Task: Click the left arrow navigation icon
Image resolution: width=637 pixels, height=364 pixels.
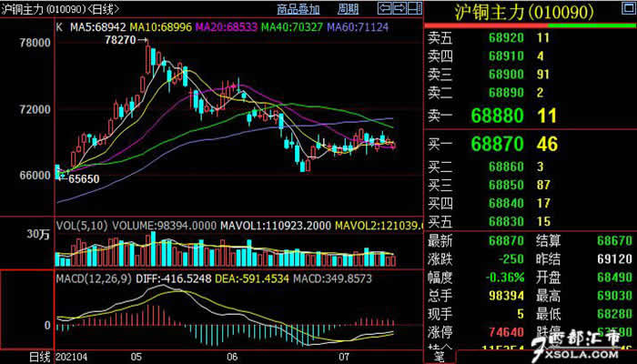Action: pyautogui.click(x=384, y=7)
